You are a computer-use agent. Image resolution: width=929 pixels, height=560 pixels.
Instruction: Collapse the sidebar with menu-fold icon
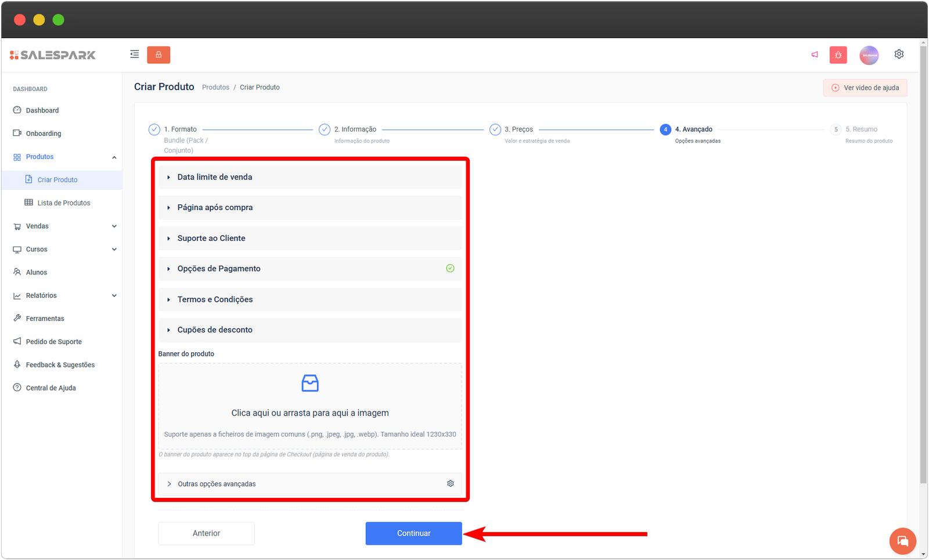point(135,55)
